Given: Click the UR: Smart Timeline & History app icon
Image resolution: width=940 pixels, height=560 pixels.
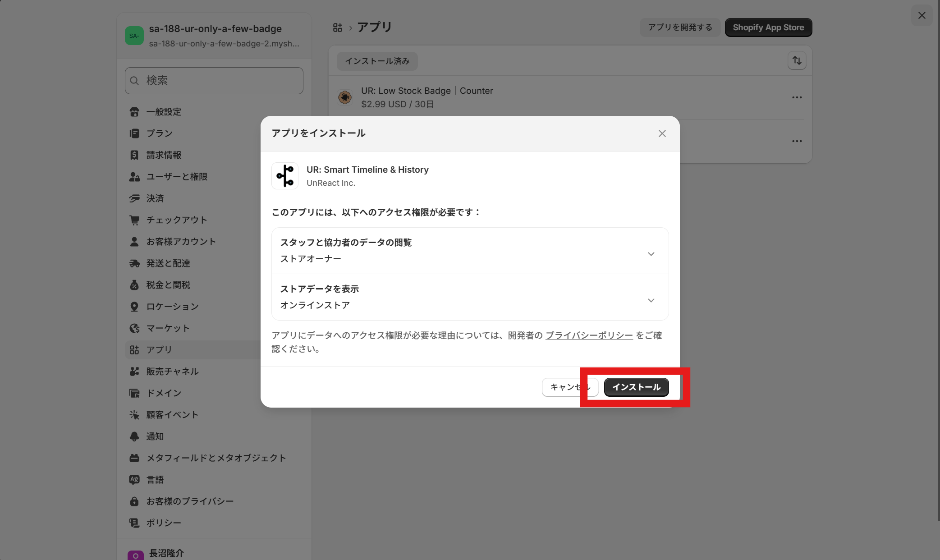Looking at the screenshot, I should pos(285,176).
